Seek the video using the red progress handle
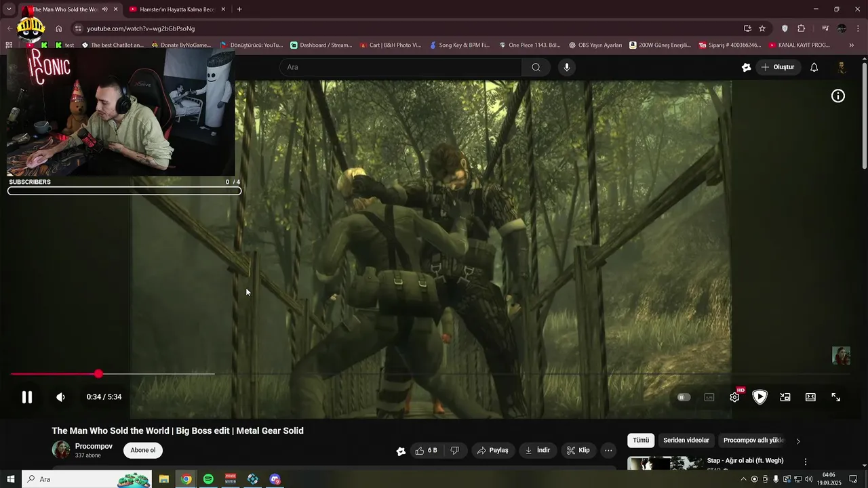 (x=99, y=374)
